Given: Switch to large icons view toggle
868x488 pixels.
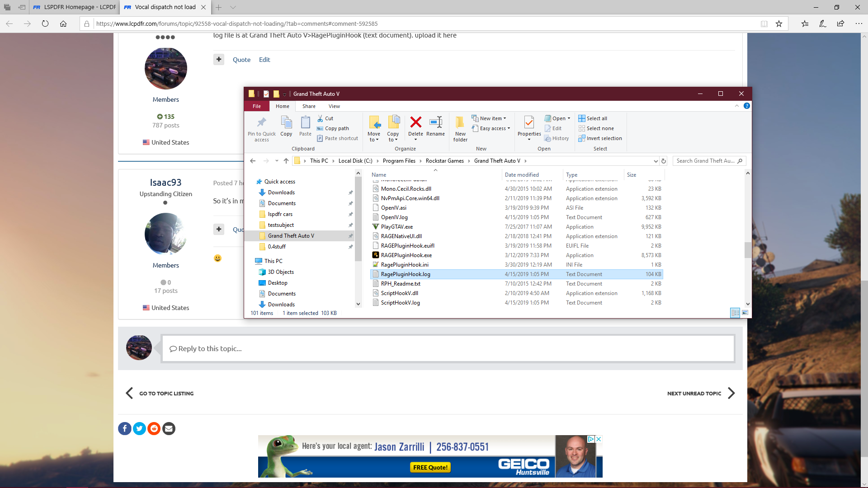Looking at the screenshot, I should click(x=745, y=313).
